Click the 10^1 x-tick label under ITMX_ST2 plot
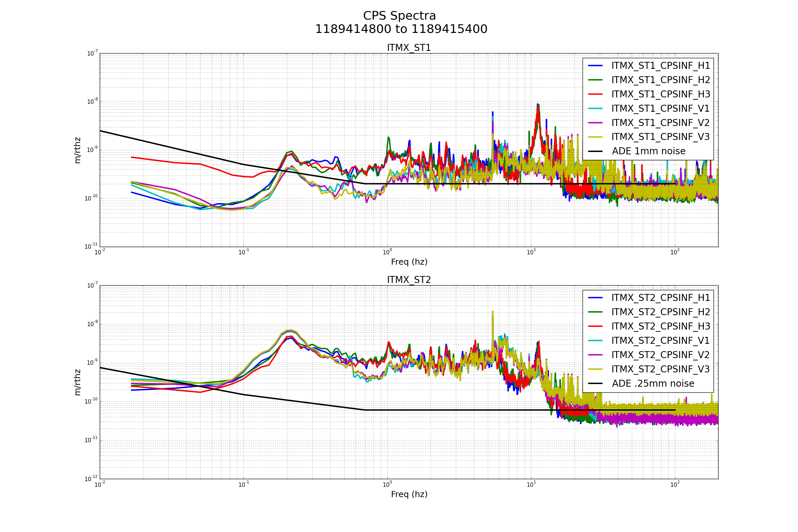 click(531, 484)
